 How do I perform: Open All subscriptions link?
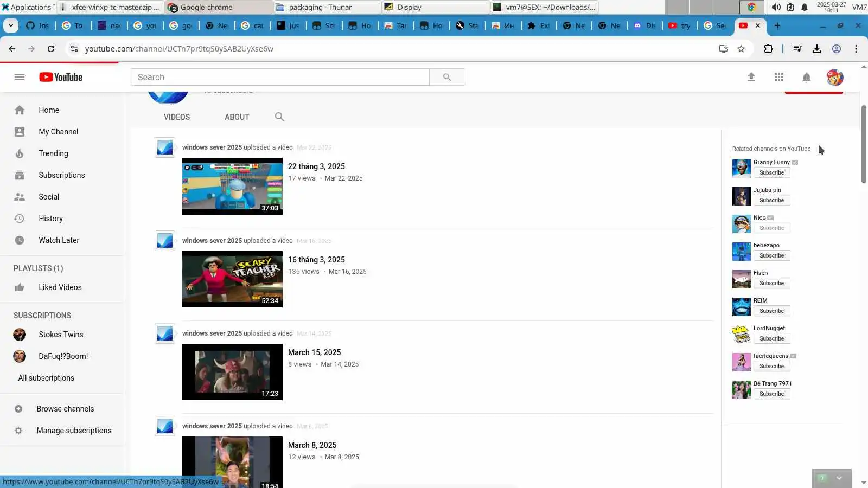(46, 378)
